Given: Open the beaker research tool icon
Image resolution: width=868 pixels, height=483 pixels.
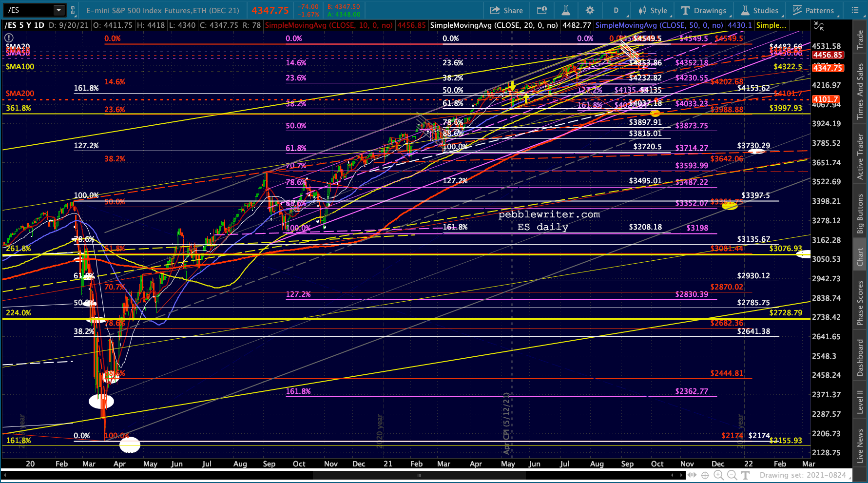Looking at the screenshot, I should coord(565,10).
